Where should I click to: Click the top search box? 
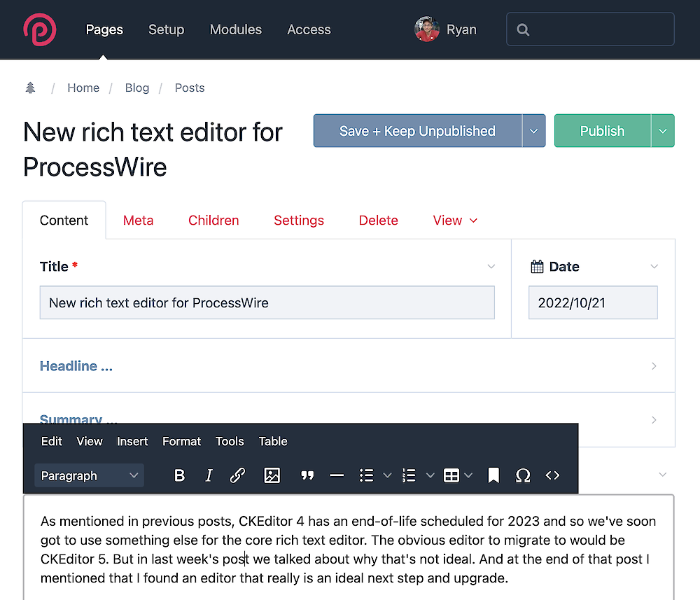pyautogui.click(x=590, y=29)
